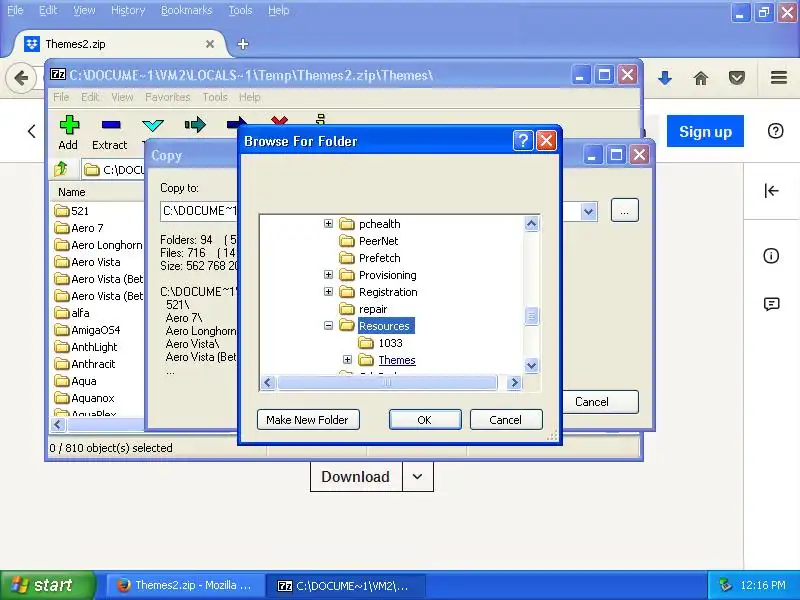Collapse Dropbox sidebar arrow icon
800x600 pixels.
coord(771,191)
